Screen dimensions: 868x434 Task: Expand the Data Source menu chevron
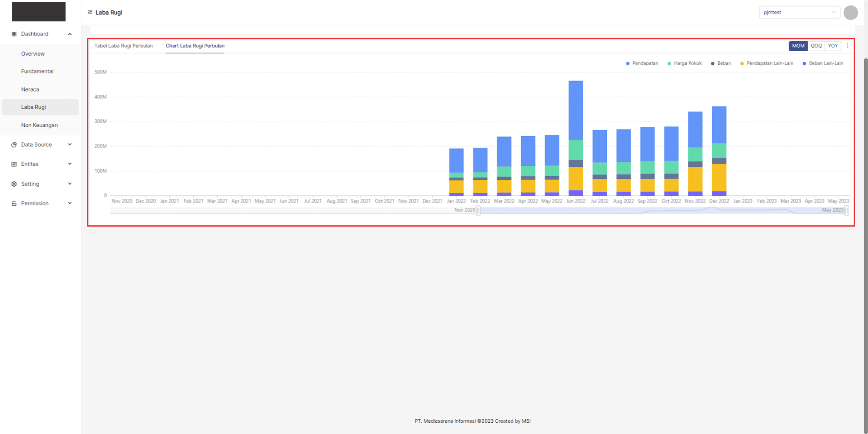[70, 145]
